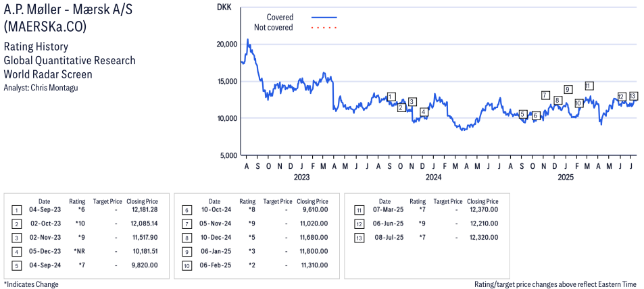
Task: Click the Eastern Time footnote text
Action: click(x=555, y=284)
